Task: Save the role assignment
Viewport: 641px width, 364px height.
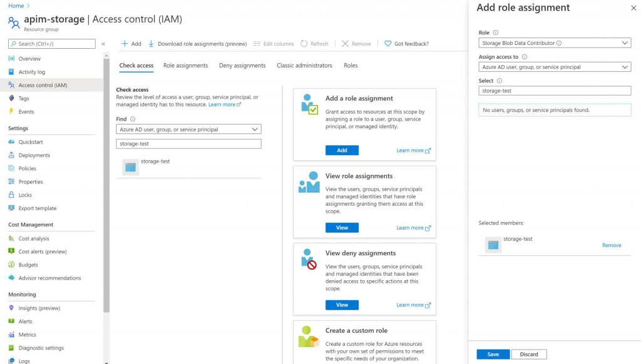Action: click(493, 354)
